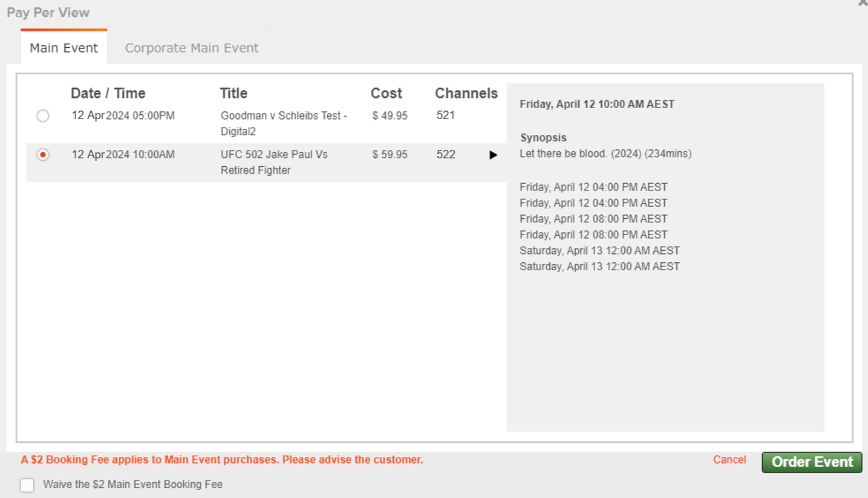Cancel the pay per view order

coord(729,460)
